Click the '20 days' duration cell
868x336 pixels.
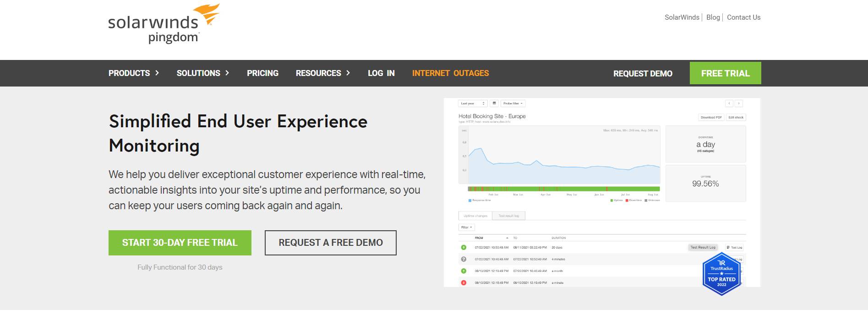[557, 247]
